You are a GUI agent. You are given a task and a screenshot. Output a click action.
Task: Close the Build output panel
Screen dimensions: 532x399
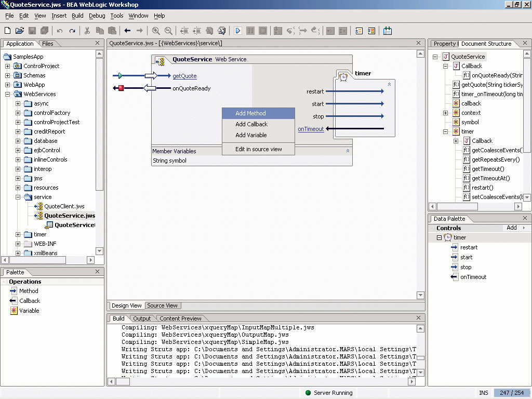pos(418,318)
